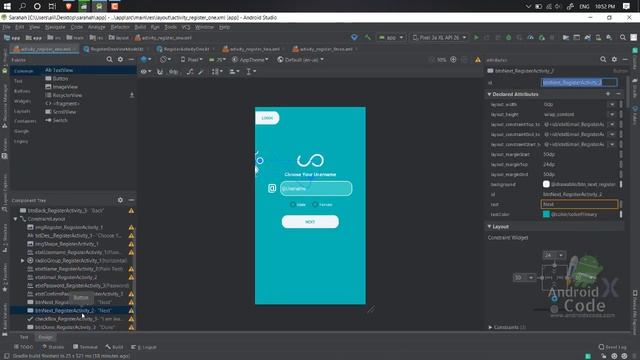
Task: Toggle the view options eye icon dropdown
Action: click(x=146, y=71)
